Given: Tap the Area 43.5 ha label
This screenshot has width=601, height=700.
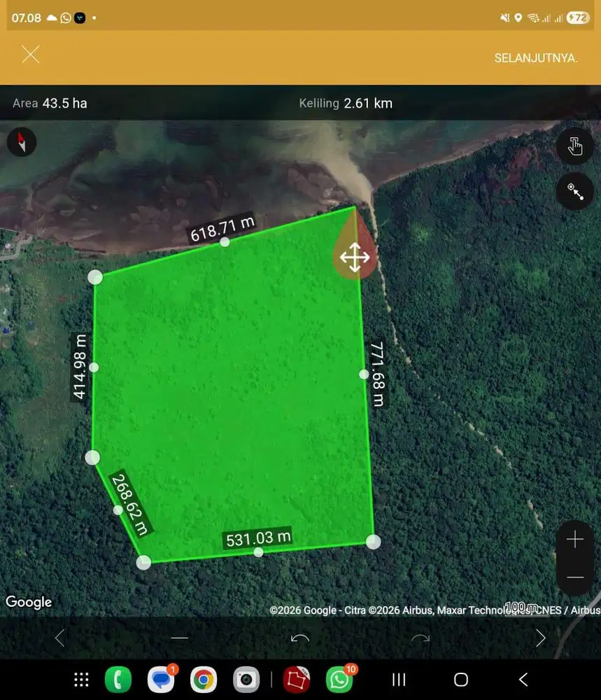Looking at the screenshot, I should 49,102.
